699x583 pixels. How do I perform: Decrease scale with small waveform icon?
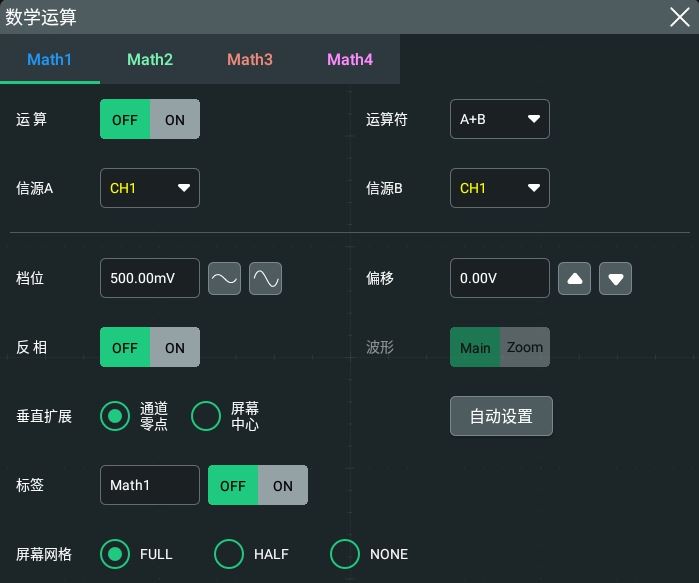224,279
